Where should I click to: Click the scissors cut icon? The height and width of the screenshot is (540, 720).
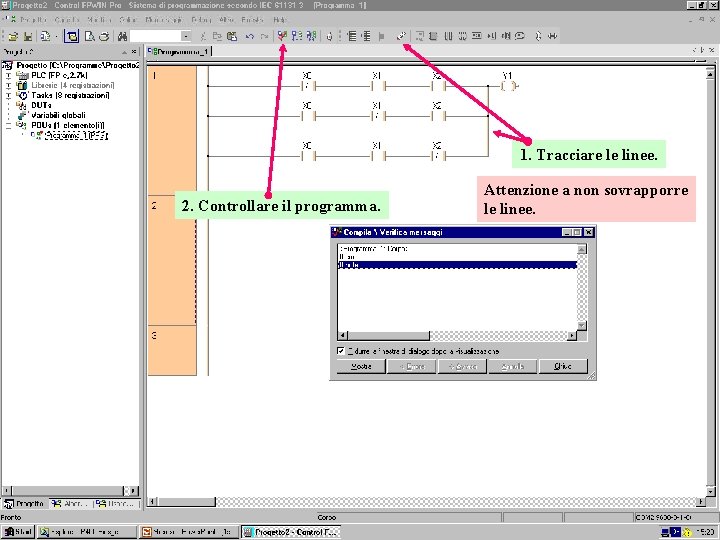click(x=202, y=36)
